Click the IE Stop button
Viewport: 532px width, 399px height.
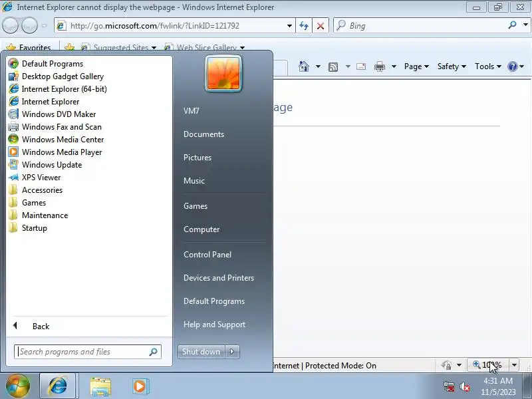click(x=320, y=26)
